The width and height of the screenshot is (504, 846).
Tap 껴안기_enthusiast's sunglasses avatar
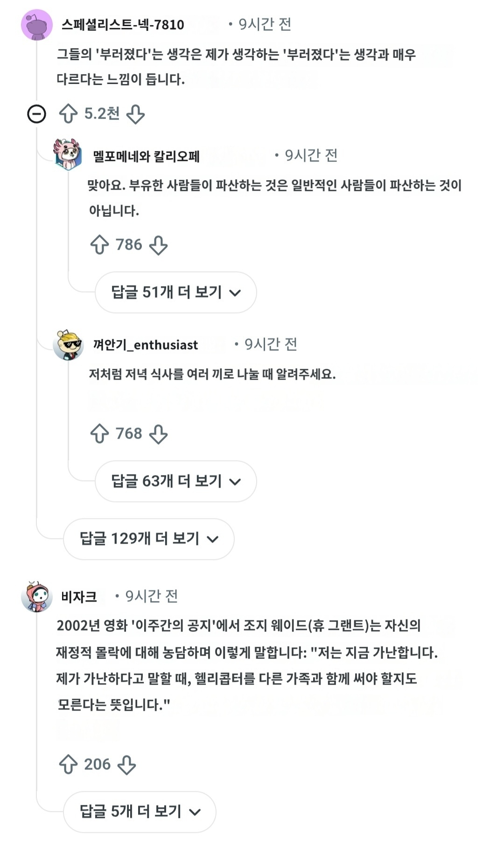coord(68,344)
